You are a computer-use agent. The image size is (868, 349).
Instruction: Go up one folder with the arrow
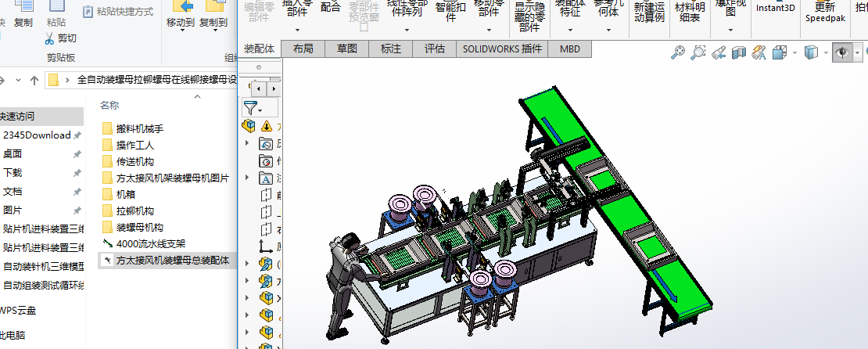click(34, 80)
